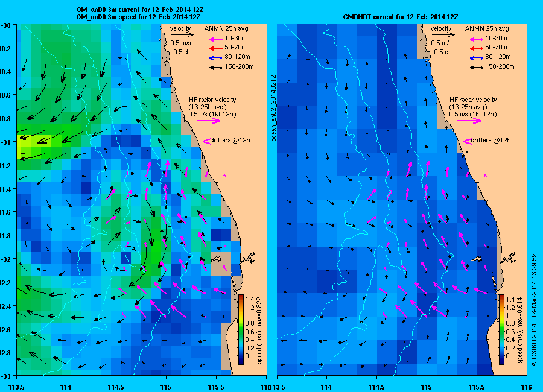Viewport: 543px width, 392px height.
Task: Click the red 50-70m arrow in OM_anD0 legend
Action: [216, 48]
